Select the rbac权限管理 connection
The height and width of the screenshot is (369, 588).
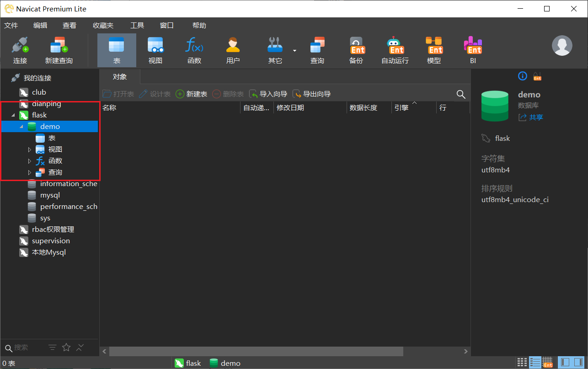point(53,230)
